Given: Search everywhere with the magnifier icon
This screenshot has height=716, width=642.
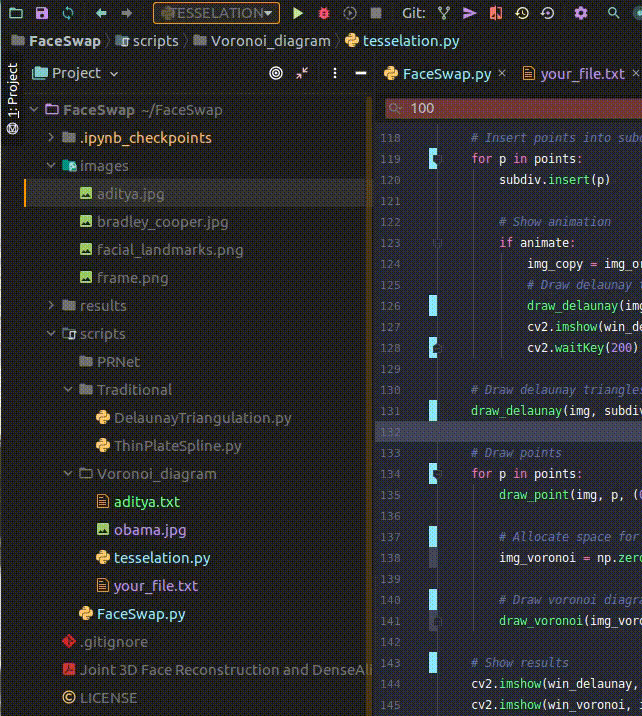Looking at the screenshot, I should pos(613,13).
